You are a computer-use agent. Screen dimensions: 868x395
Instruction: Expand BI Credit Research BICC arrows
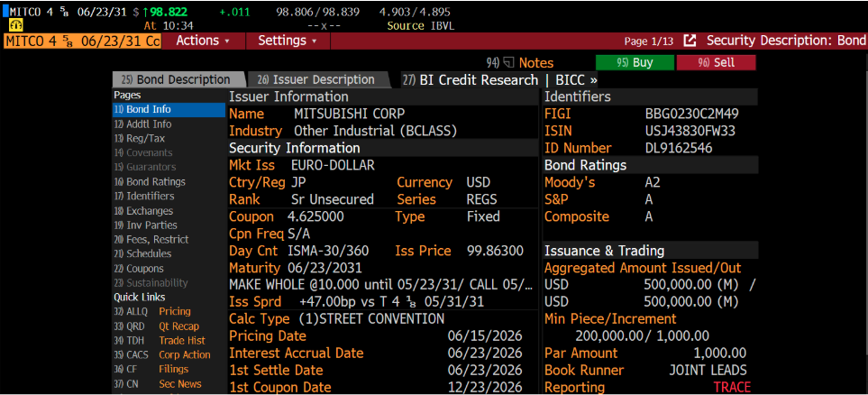coord(593,79)
